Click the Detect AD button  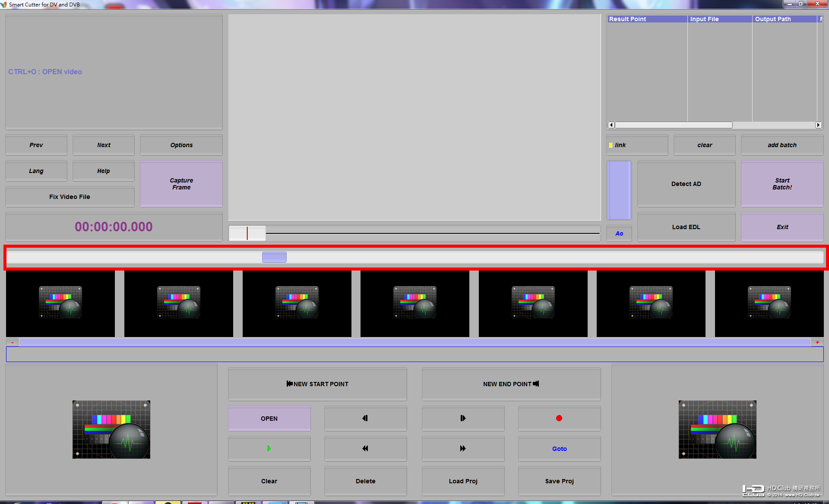(x=686, y=184)
